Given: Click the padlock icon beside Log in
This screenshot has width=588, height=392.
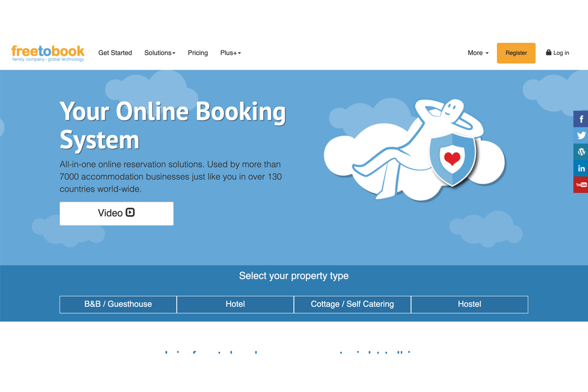Looking at the screenshot, I should 549,52.
